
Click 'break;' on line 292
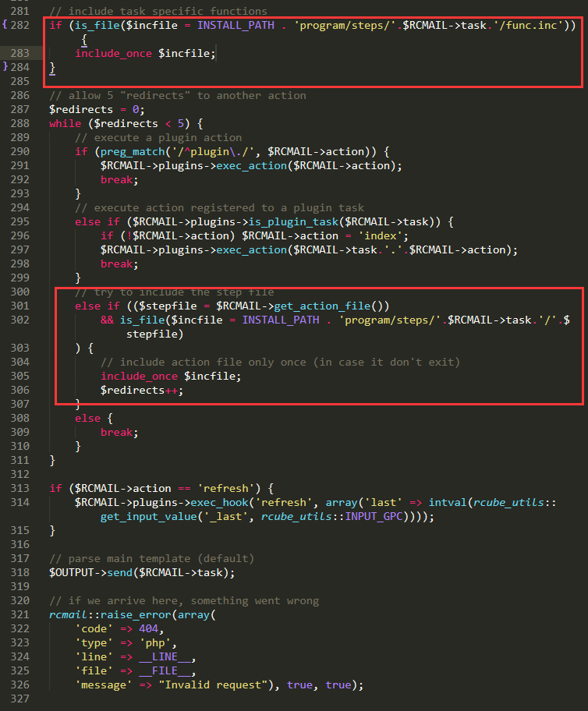point(119,179)
